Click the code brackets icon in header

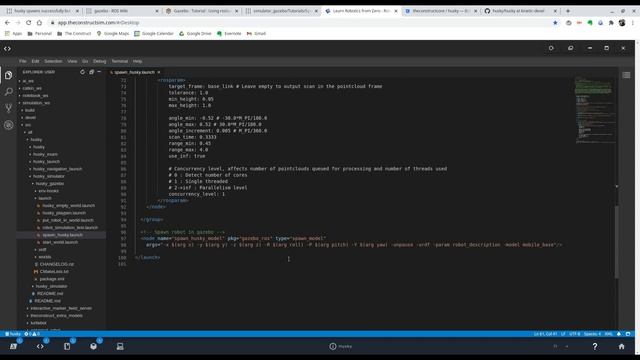coord(7,49)
